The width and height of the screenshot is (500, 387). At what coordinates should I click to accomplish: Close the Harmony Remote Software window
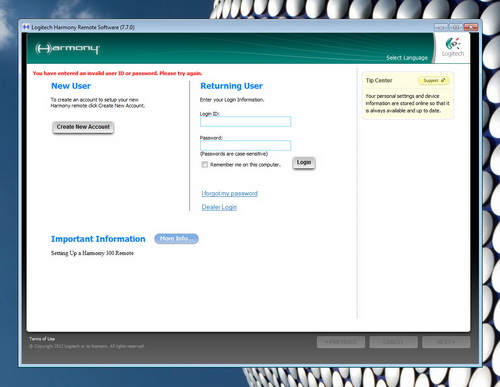click(471, 27)
